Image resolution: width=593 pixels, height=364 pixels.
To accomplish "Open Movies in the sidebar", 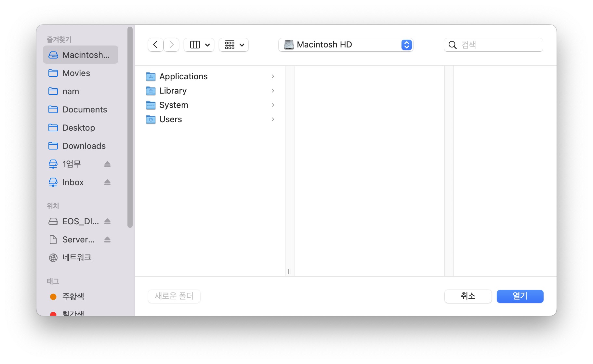I will (x=81, y=73).
